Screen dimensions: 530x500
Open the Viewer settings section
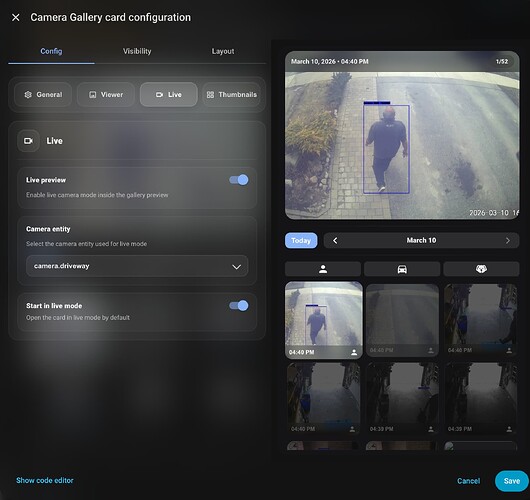(106, 95)
